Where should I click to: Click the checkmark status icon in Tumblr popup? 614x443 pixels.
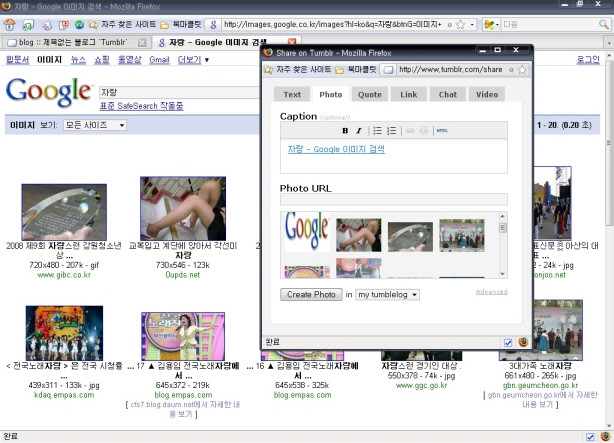pyautogui.click(x=508, y=343)
